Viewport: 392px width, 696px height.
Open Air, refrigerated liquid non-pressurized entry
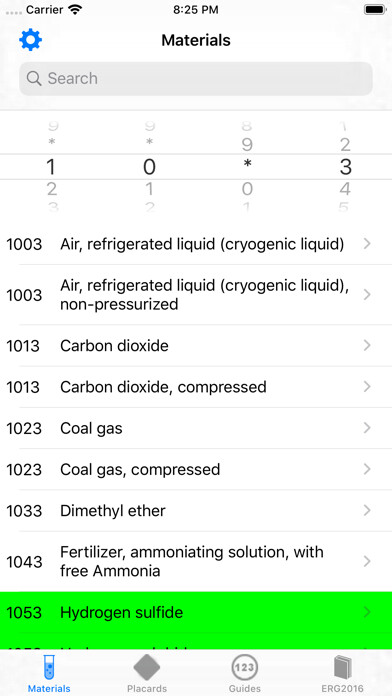coord(196,295)
